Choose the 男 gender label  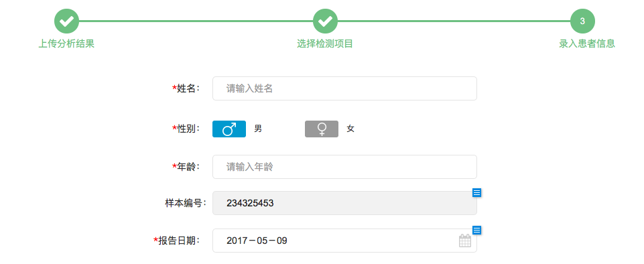tap(258, 129)
